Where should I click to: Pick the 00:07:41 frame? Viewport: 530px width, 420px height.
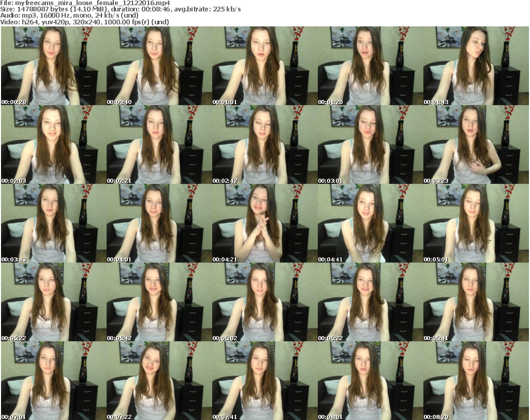click(264, 381)
